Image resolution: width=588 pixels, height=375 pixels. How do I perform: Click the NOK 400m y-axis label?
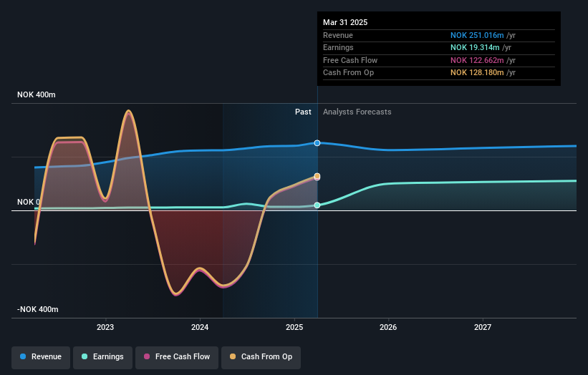[37, 94]
